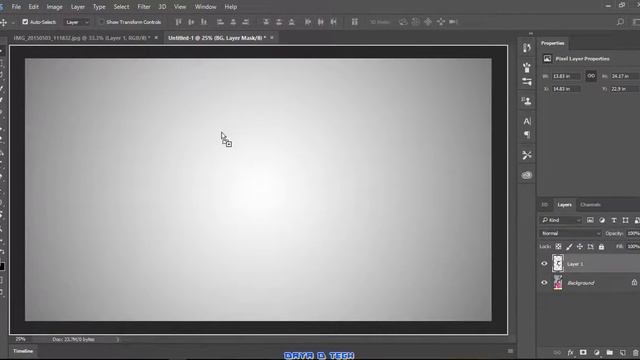Click the Layer 1 thumbnail
Screen dimensions: 640x360
click(x=558, y=263)
